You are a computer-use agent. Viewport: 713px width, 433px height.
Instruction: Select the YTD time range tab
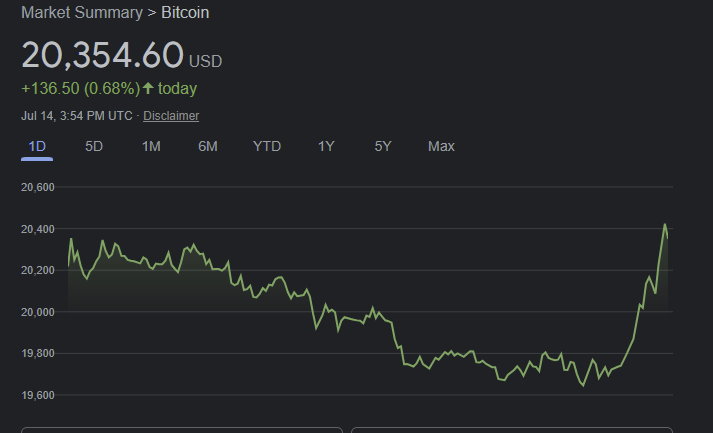[267, 146]
